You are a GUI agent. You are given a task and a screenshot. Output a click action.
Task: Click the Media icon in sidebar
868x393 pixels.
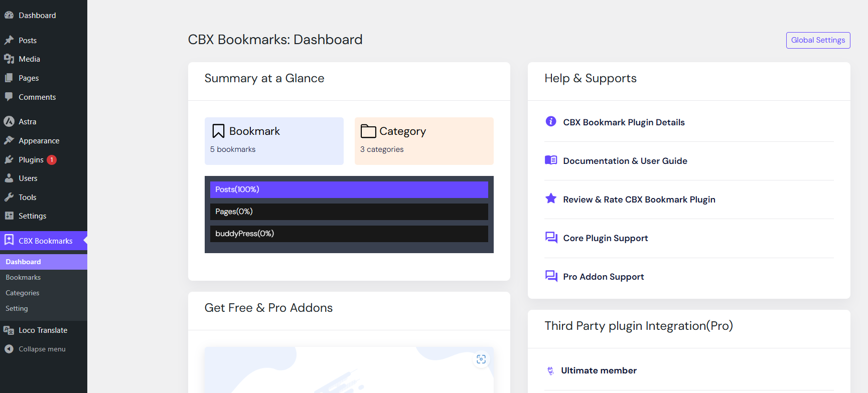9,59
